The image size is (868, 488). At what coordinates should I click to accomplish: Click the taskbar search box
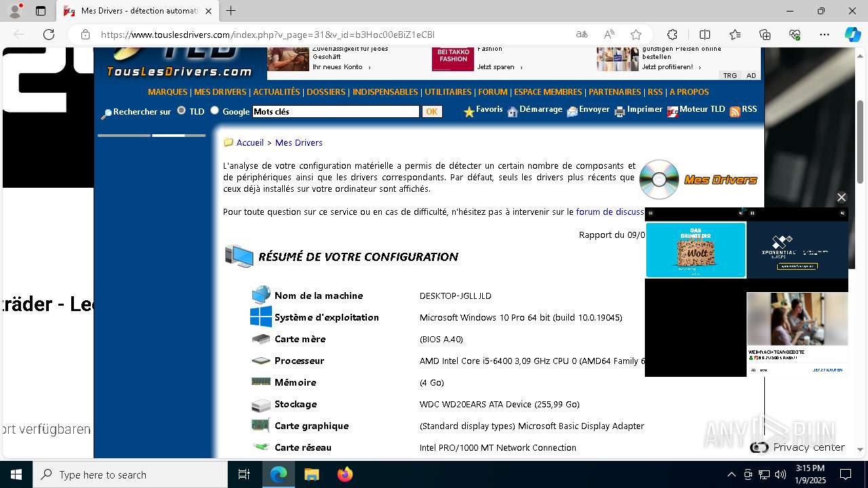point(130,474)
